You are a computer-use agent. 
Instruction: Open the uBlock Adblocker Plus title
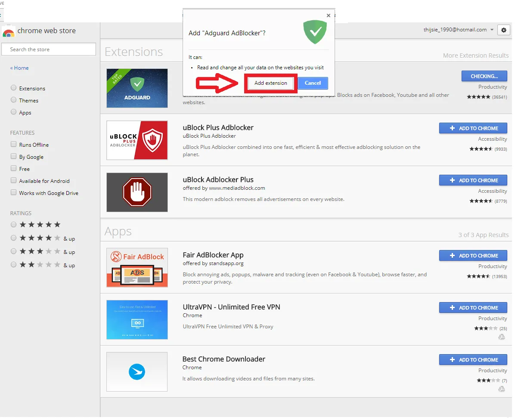pos(218,180)
